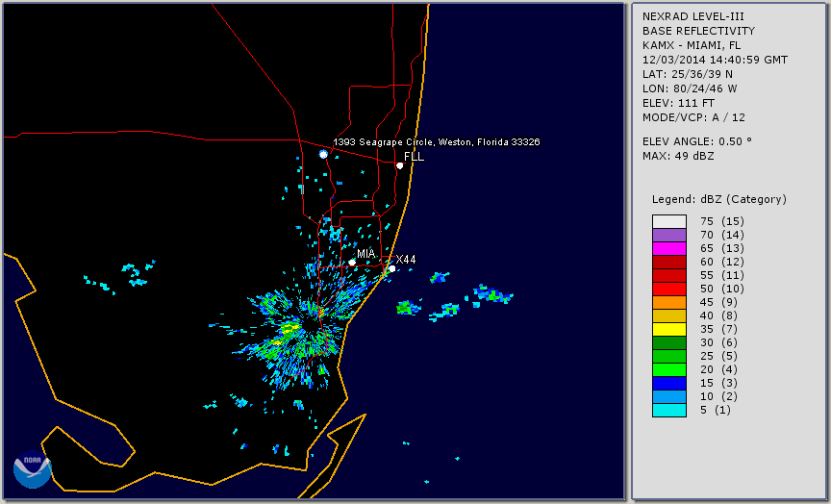Click the '12/03/2014 14:40:59 GMT' timestamp
This screenshot has height=504, width=831.
click(715, 60)
